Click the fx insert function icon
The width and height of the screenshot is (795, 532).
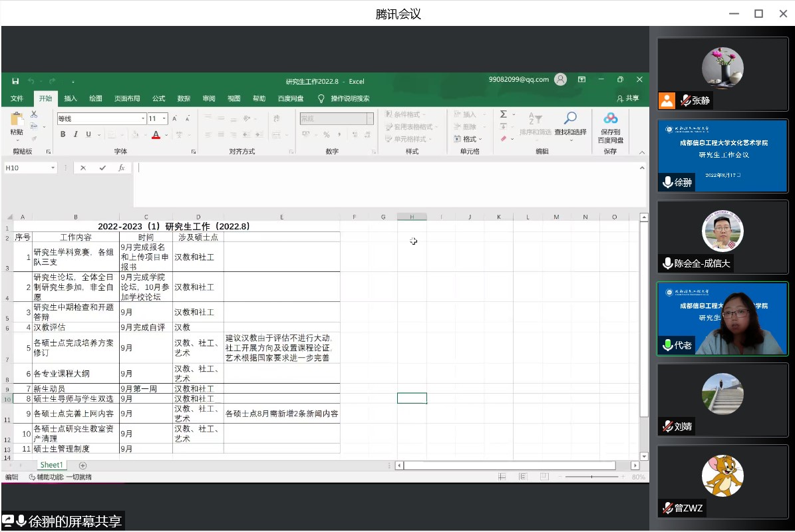pos(122,168)
